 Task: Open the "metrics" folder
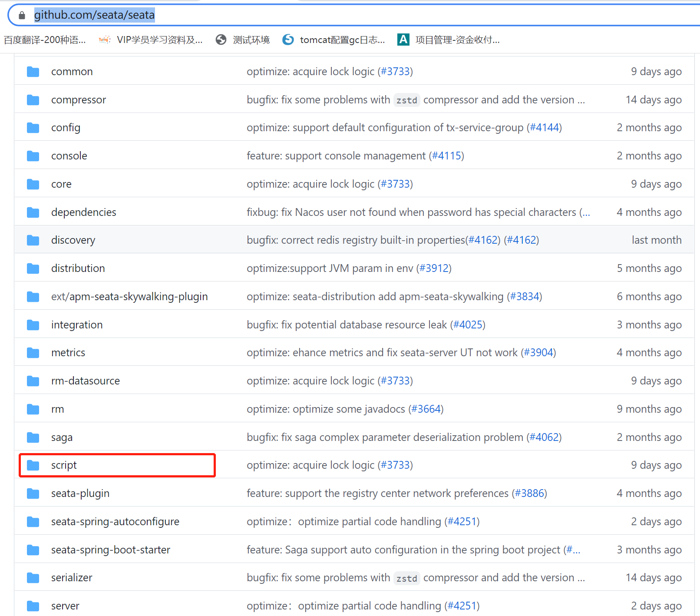tap(68, 352)
